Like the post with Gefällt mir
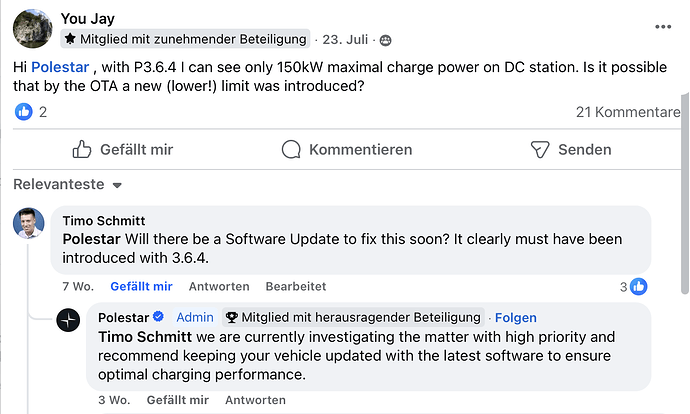Viewport: 690px width, 414px height. coord(123,149)
